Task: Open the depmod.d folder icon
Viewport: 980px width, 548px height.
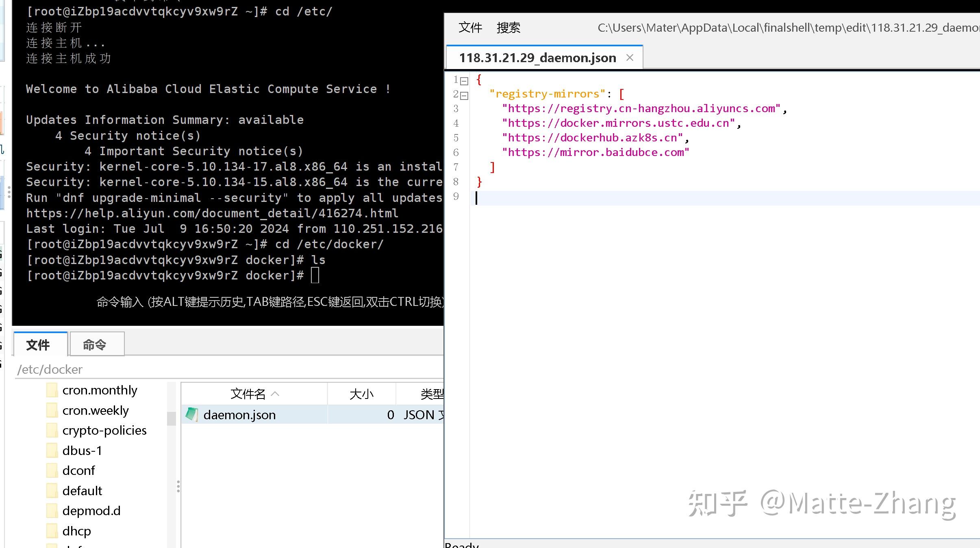Action: pyautogui.click(x=52, y=510)
